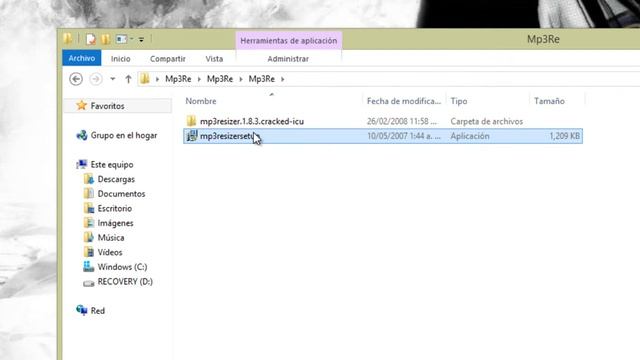The image size is (640, 360).
Task: Switch to the Inicio tab
Action: coord(120,59)
